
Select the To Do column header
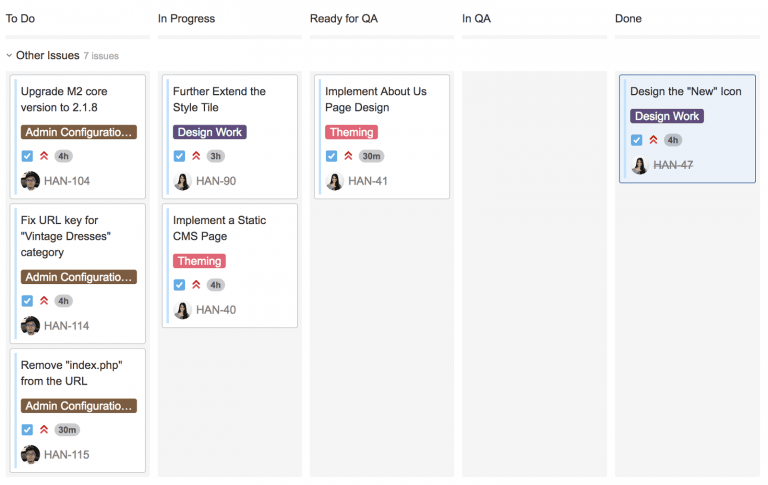(x=21, y=19)
